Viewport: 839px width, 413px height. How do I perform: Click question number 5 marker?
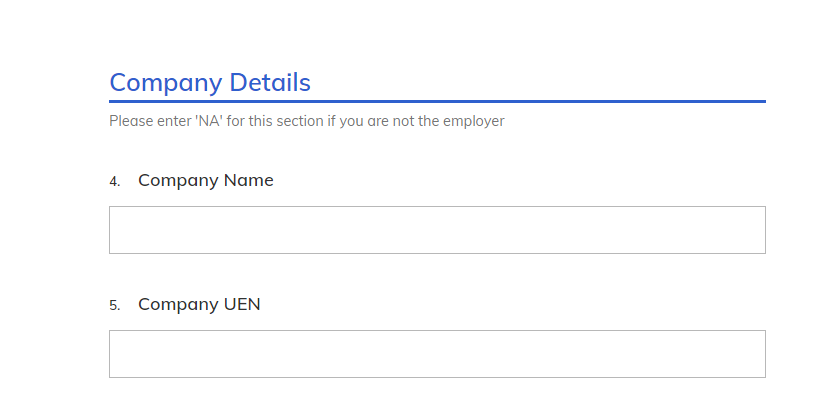tap(114, 306)
